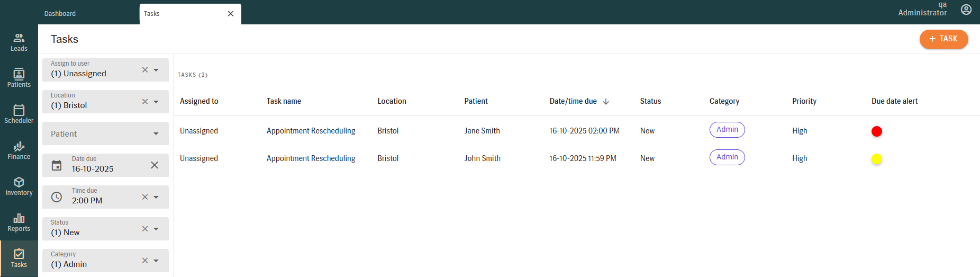Image resolution: width=980 pixels, height=277 pixels.
Task: Expand the Status filter dropdown arrow
Action: pyautogui.click(x=156, y=229)
